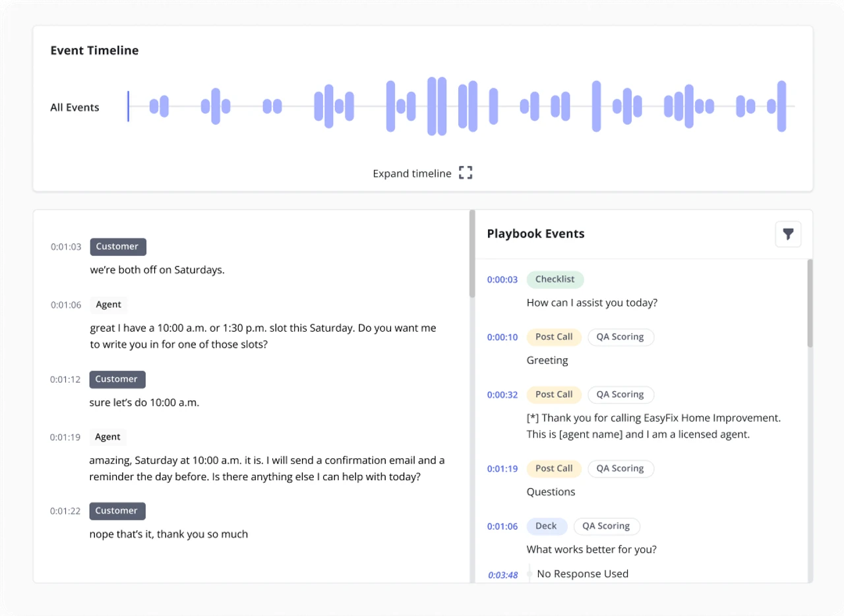The height and width of the screenshot is (616, 844).
Task: Jump to 0:00:10 playbook event timestamp
Action: tap(502, 337)
